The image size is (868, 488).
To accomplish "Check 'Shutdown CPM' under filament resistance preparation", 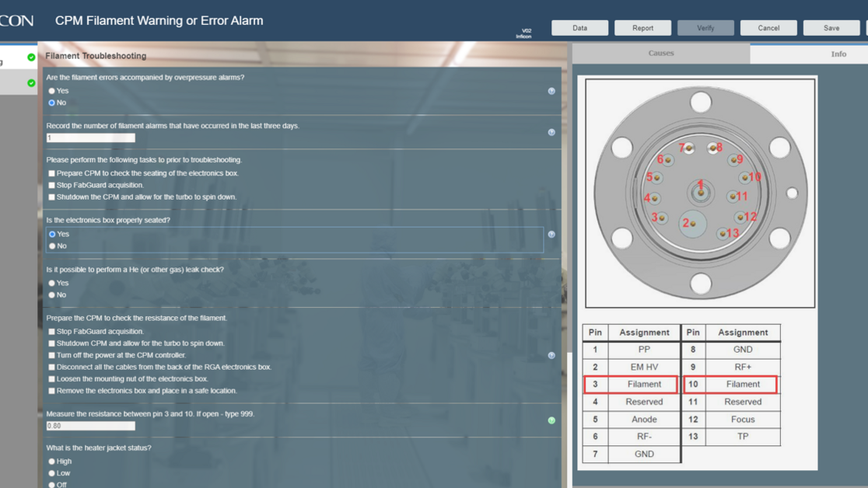I will coord(51,343).
